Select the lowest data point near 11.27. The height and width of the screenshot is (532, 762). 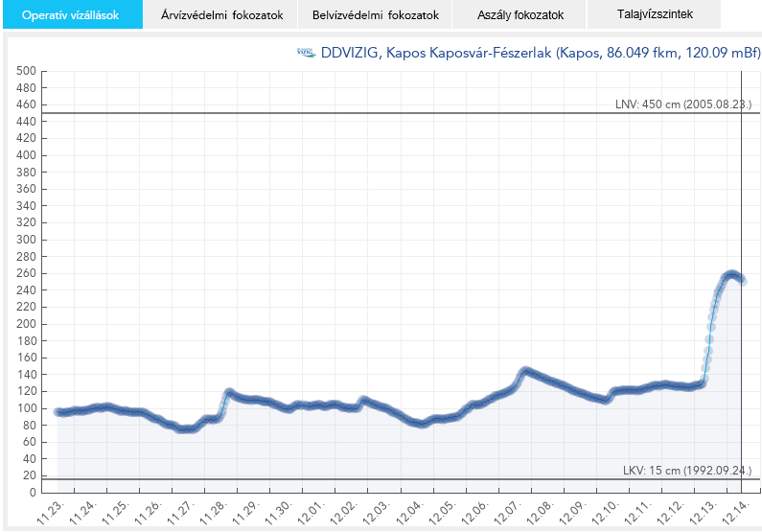click(x=184, y=429)
